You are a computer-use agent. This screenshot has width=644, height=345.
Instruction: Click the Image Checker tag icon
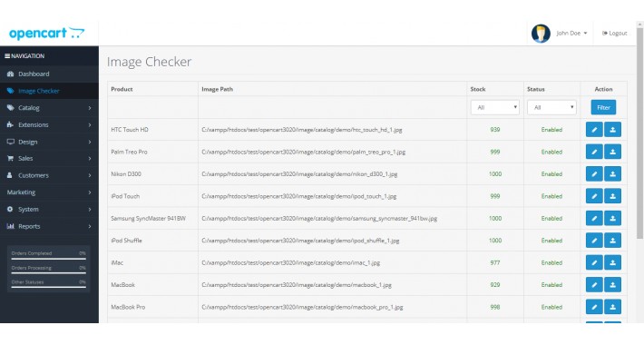point(10,91)
